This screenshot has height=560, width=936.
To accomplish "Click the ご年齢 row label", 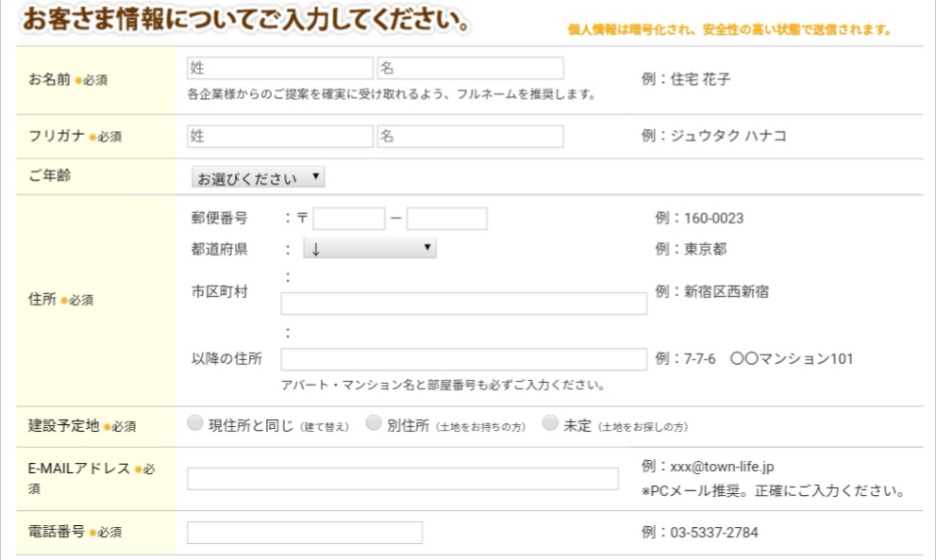I will coord(50,175).
